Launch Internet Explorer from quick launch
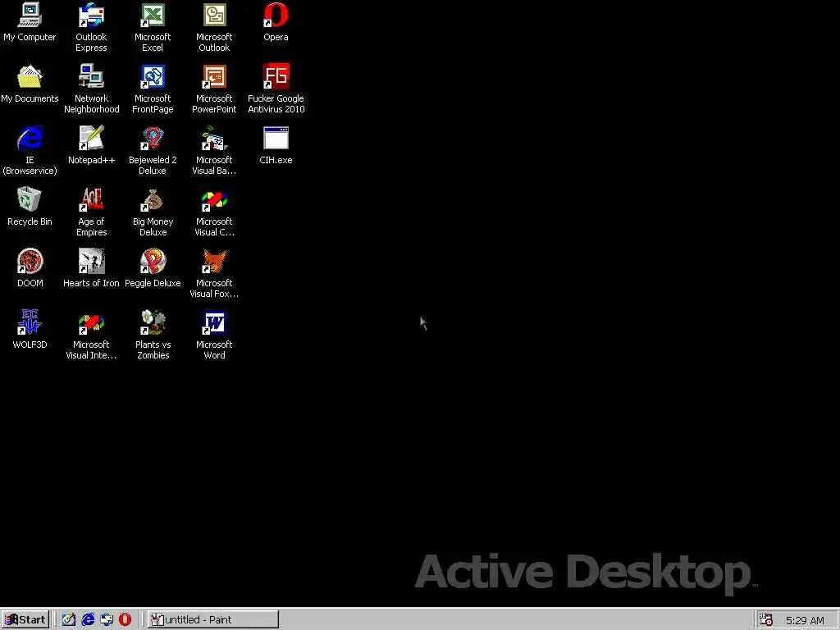Screen dimensions: 840x630 pos(88,619)
